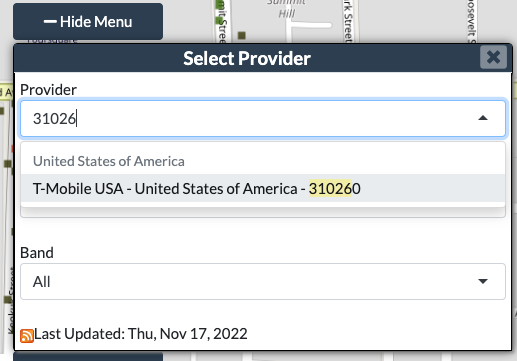Open the orange RSS feed icon

coord(27,335)
